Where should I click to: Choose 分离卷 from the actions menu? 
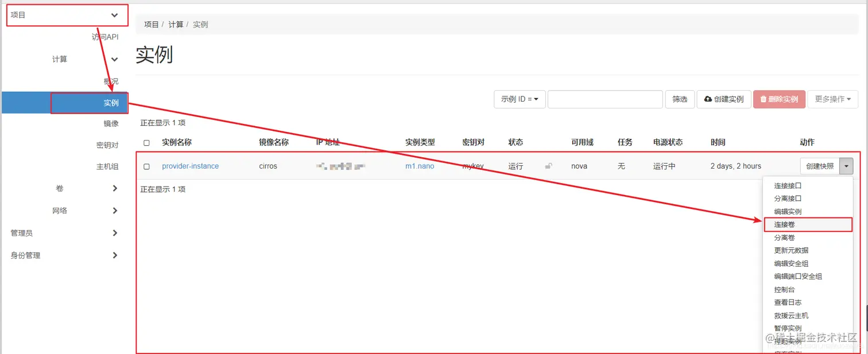784,238
